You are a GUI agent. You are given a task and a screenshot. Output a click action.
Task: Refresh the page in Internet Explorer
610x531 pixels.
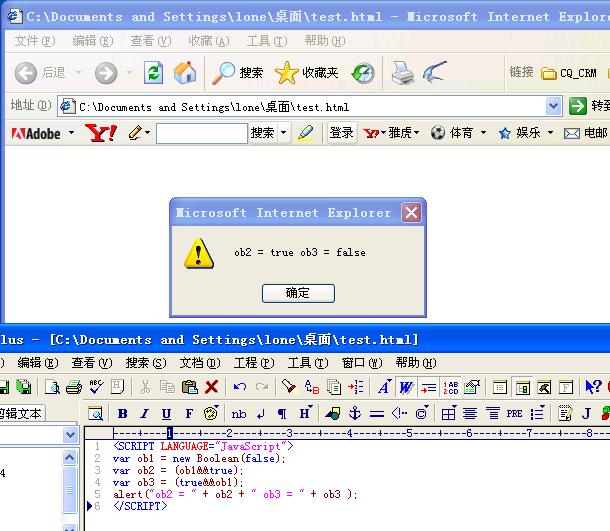[153, 73]
